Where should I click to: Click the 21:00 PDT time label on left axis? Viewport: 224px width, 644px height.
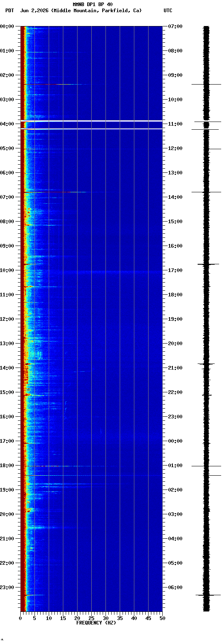[7, 539]
